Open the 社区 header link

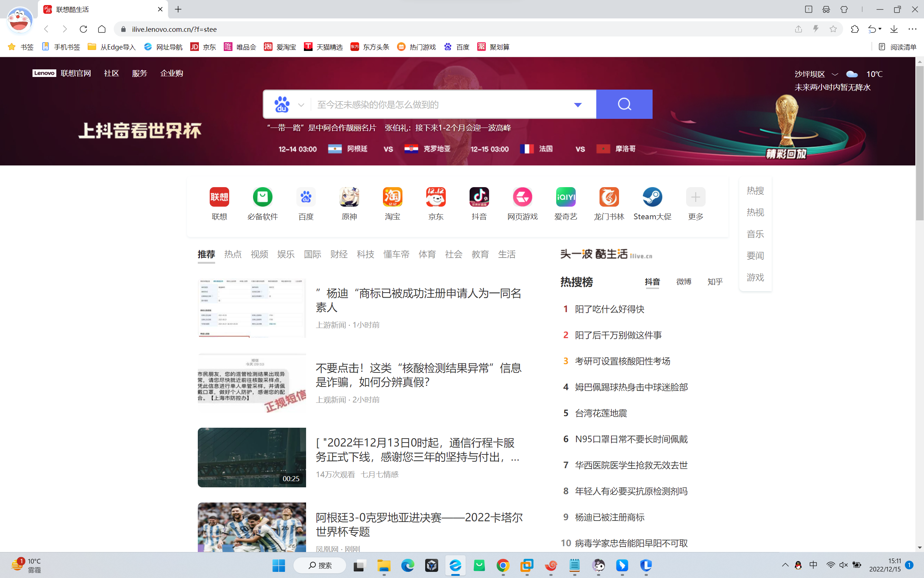112,73
